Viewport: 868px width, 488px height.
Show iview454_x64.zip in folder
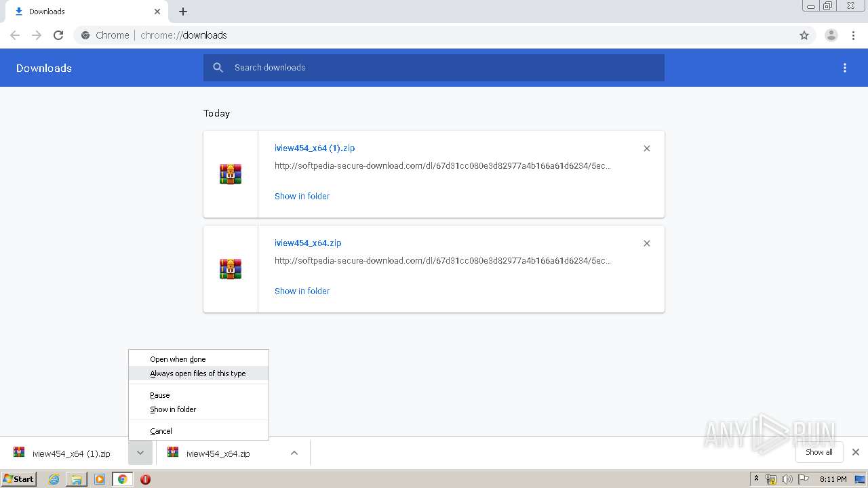[302, 291]
